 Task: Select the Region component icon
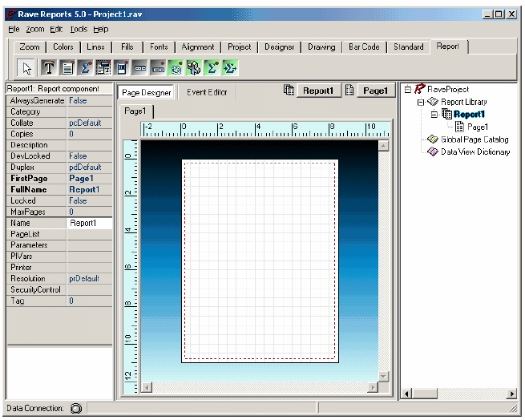coord(120,67)
